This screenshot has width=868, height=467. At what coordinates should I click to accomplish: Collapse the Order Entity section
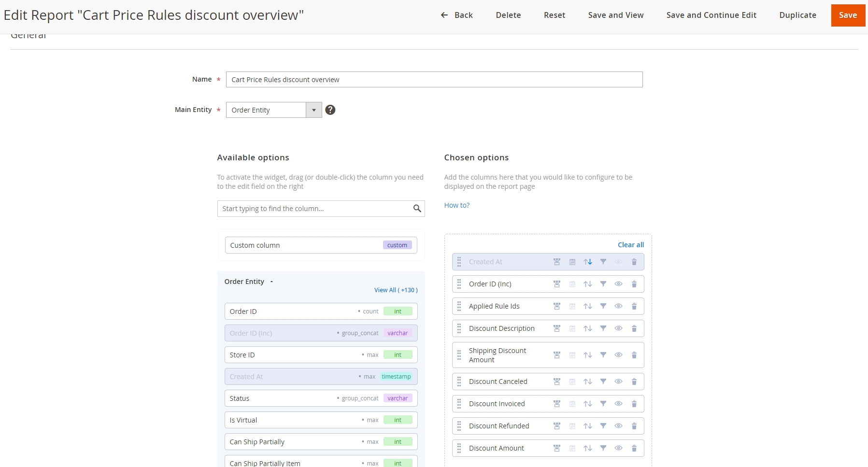(x=249, y=282)
